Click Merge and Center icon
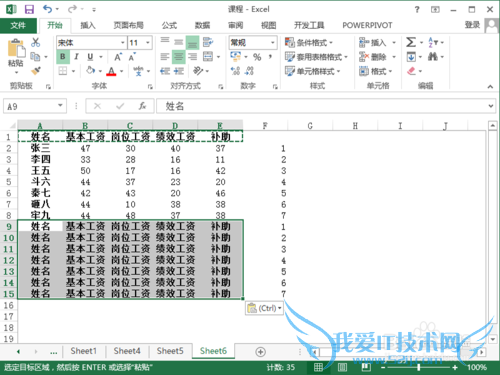 point(208,57)
